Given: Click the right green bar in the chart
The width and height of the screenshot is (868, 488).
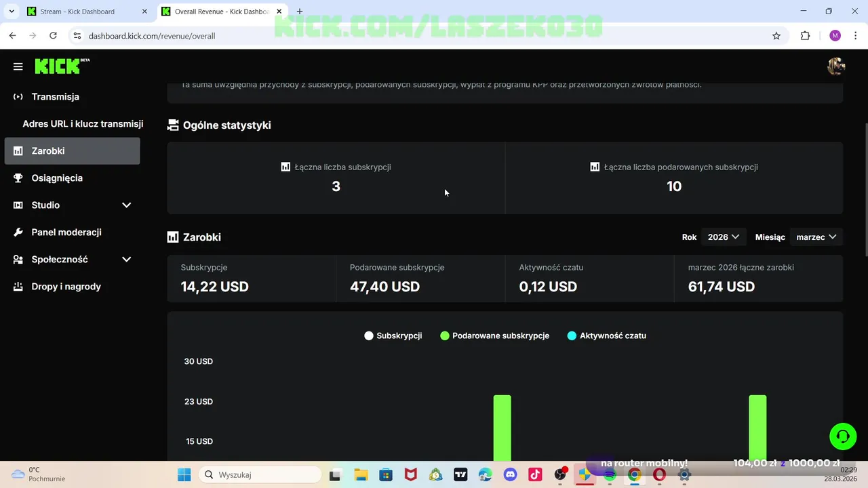Looking at the screenshot, I should [757, 428].
